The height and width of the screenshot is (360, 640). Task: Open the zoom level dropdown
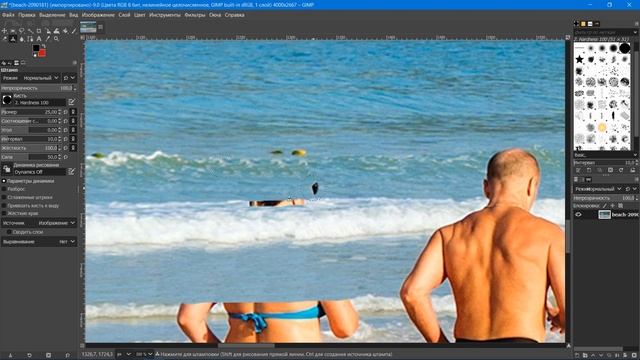point(144,354)
